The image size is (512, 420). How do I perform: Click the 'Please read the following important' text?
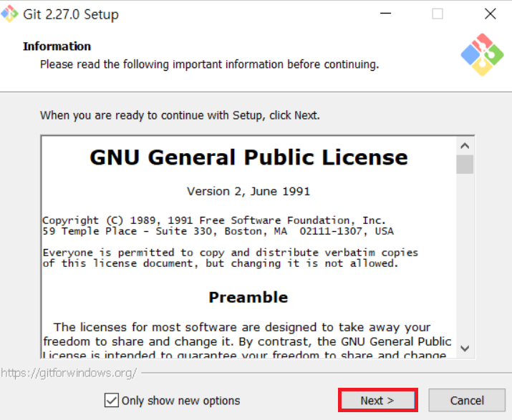click(209, 64)
